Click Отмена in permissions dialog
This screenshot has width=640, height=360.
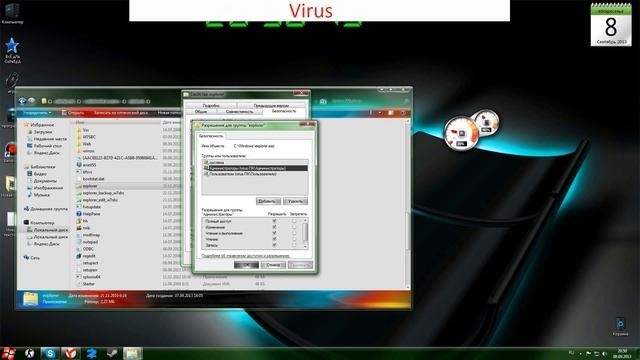273,265
